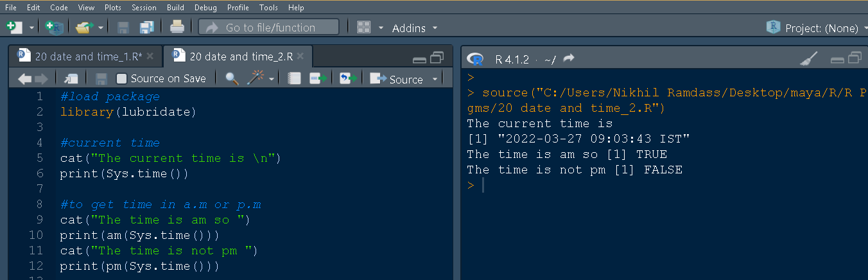This screenshot has width=868, height=280.
Task: Expand the Addins dropdown
Action: click(x=414, y=28)
